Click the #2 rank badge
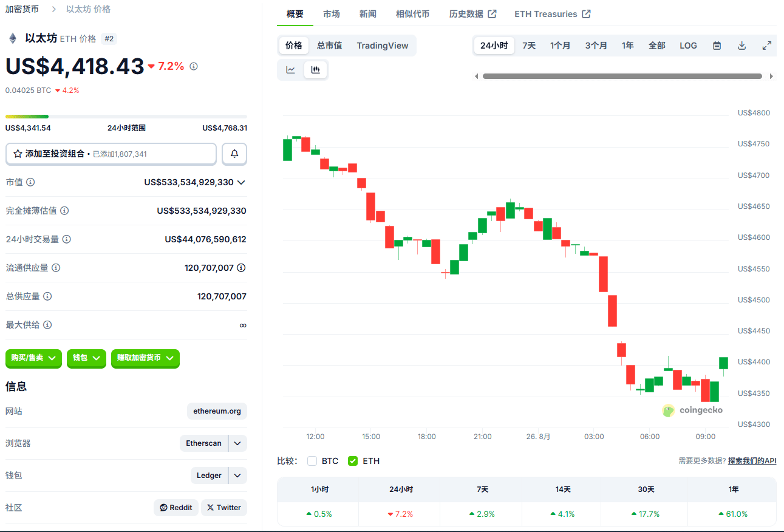This screenshot has width=784, height=532. coord(109,38)
